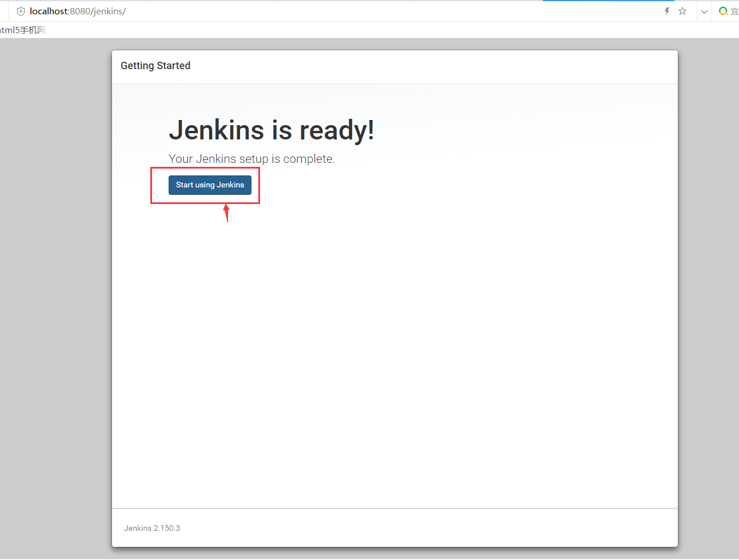Click the shield icon in the address bar
The height and width of the screenshot is (560, 739).
point(21,11)
